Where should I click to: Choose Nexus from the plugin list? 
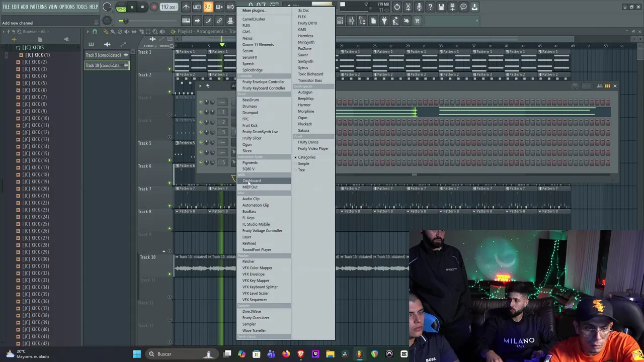tap(248, 38)
